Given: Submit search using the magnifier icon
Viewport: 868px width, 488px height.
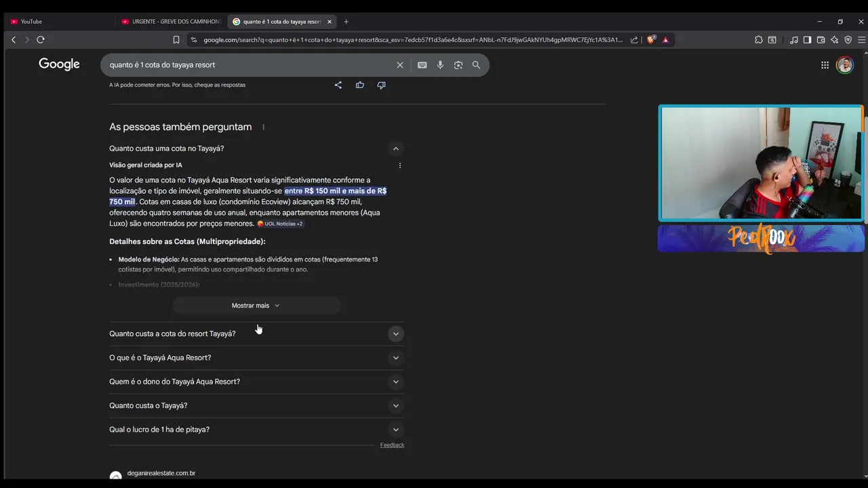Looking at the screenshot, I should click(x=476, y=65).
